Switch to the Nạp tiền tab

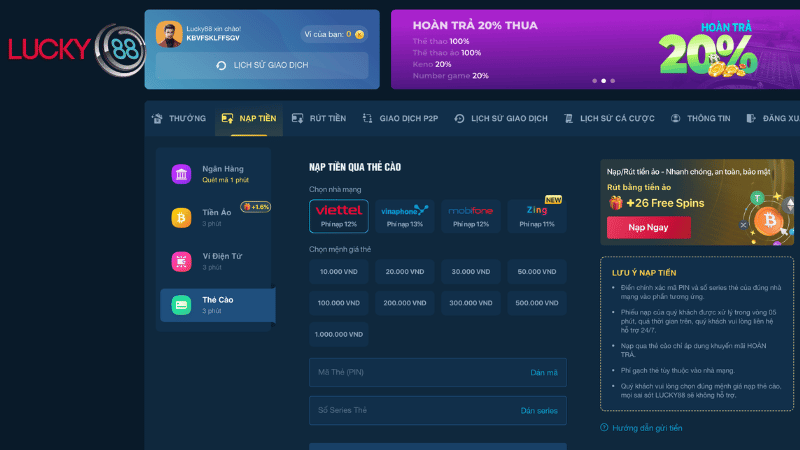(249, 118)
